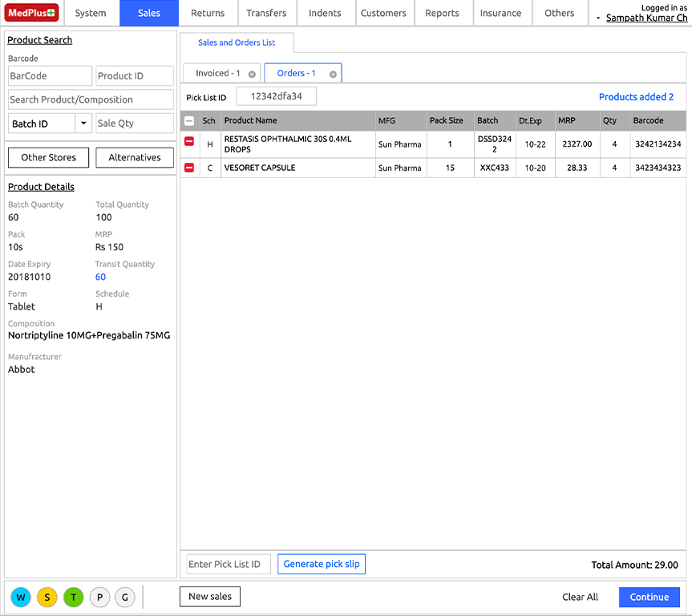
Task: Open the Reports menu
Action: [442, 14]
